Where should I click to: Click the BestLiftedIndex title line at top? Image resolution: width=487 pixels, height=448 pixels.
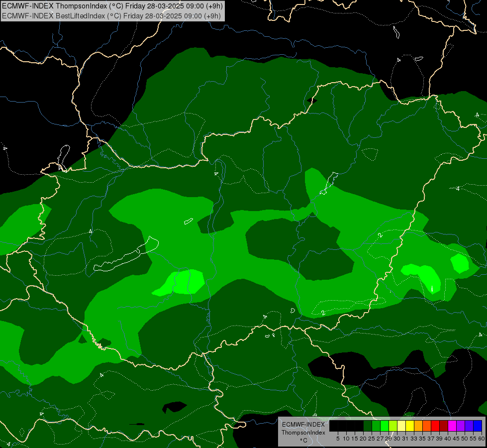[111, 16]
